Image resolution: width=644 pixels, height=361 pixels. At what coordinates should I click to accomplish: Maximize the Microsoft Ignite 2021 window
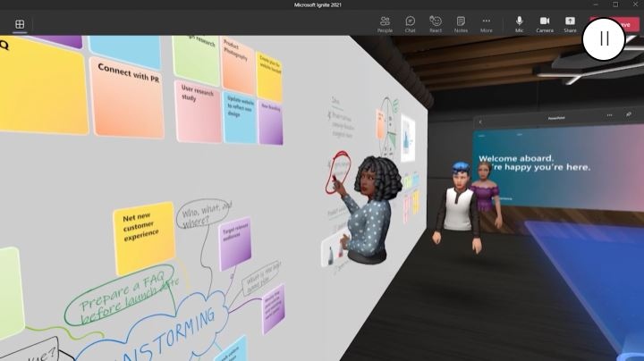click(x=615, y=4)
